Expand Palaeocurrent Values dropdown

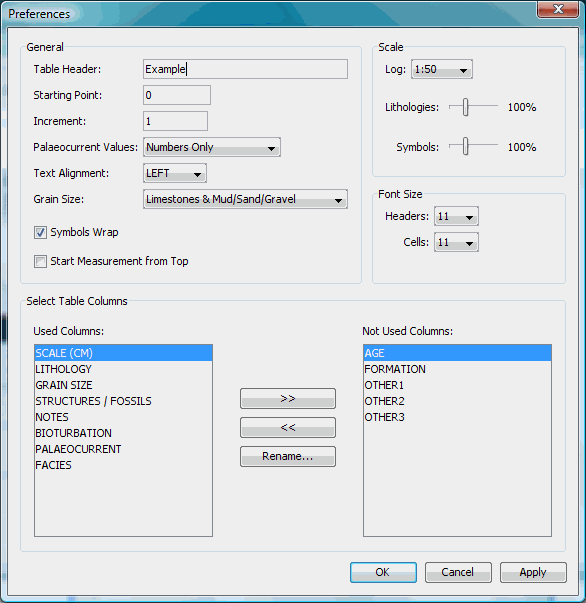pyautogui.click(x=212, y=147)
